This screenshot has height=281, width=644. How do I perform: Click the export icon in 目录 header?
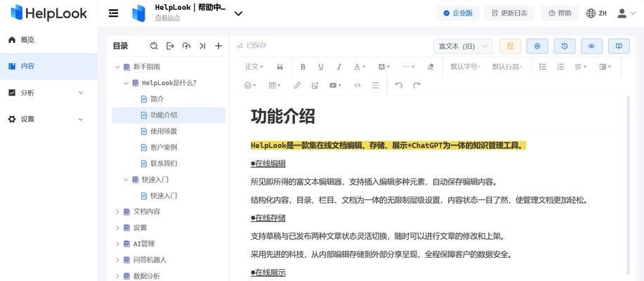coord(170,46)
